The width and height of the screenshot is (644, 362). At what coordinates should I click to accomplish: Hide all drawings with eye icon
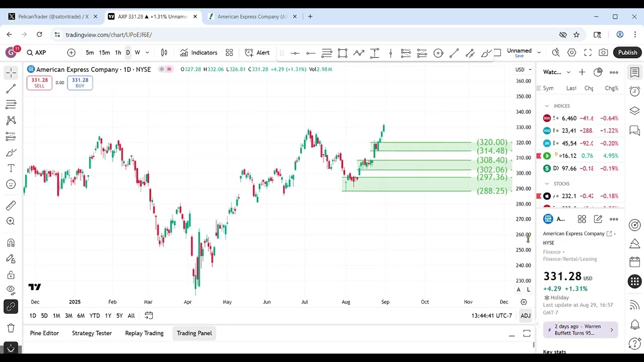coord(11,290)
